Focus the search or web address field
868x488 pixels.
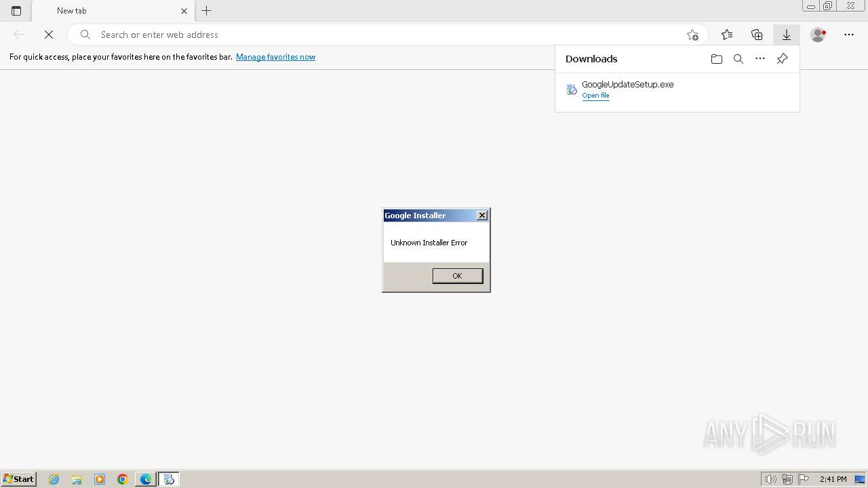388,35
